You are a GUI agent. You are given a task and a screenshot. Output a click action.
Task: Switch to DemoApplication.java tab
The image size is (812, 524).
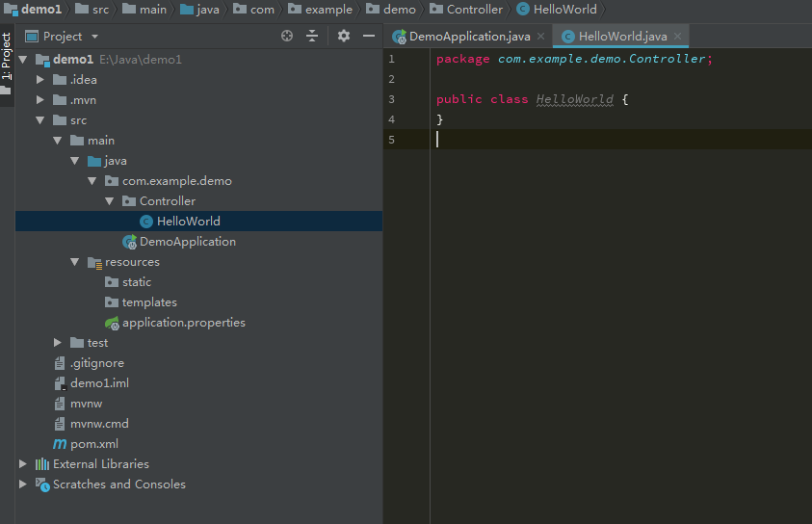(x=469, y=37)
